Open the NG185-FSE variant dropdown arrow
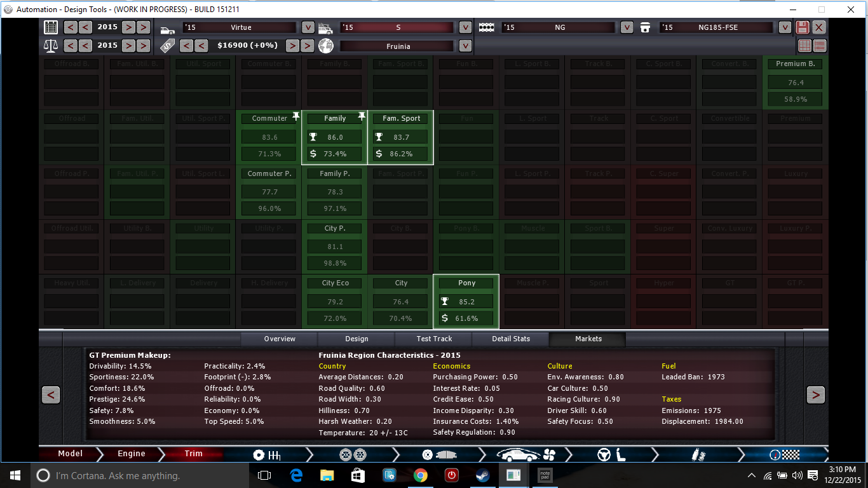 click(785, 27)
